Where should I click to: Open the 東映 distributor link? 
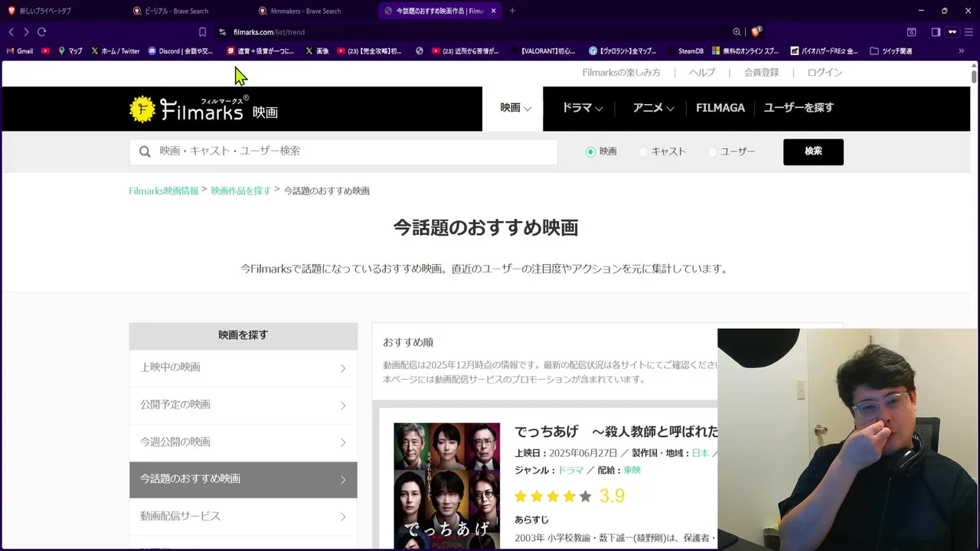[x=632, y=470]
